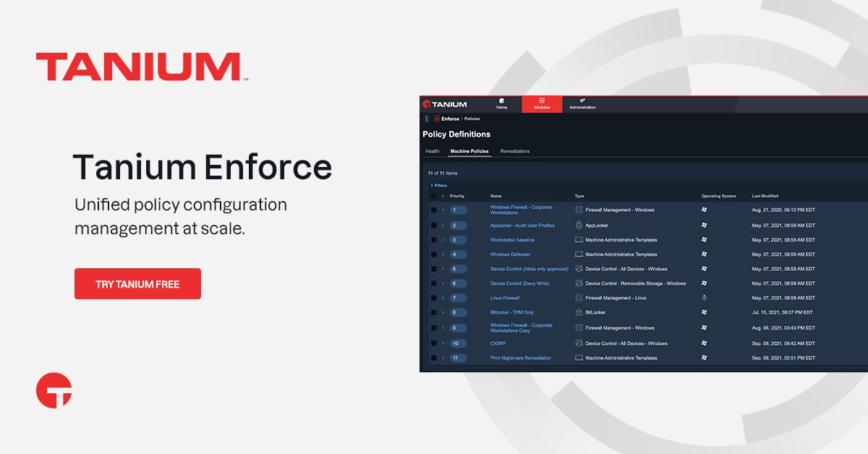
Task: Click the Windows OS icon in the Print Nightmare row
Action: tap(704, 357)
